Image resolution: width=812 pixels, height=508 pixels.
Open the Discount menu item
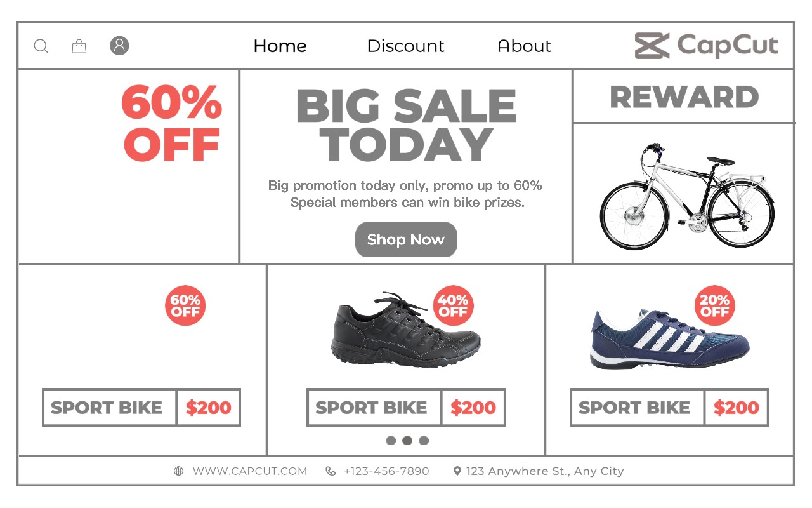(x=405, y=46)
